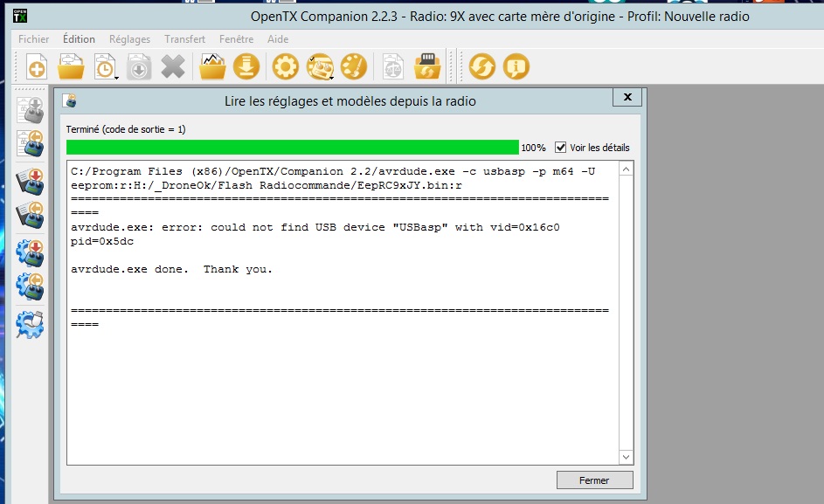This screenshot has height=504, width=824.
Task: Click the OpenTX logo in the title bar
Action: click(20, 16)
